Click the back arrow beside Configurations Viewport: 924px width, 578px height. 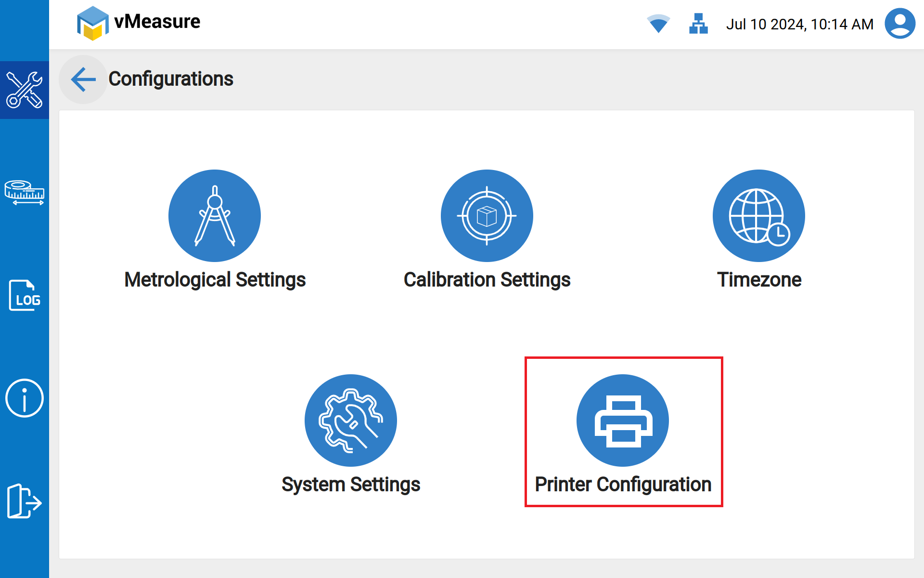83,79
